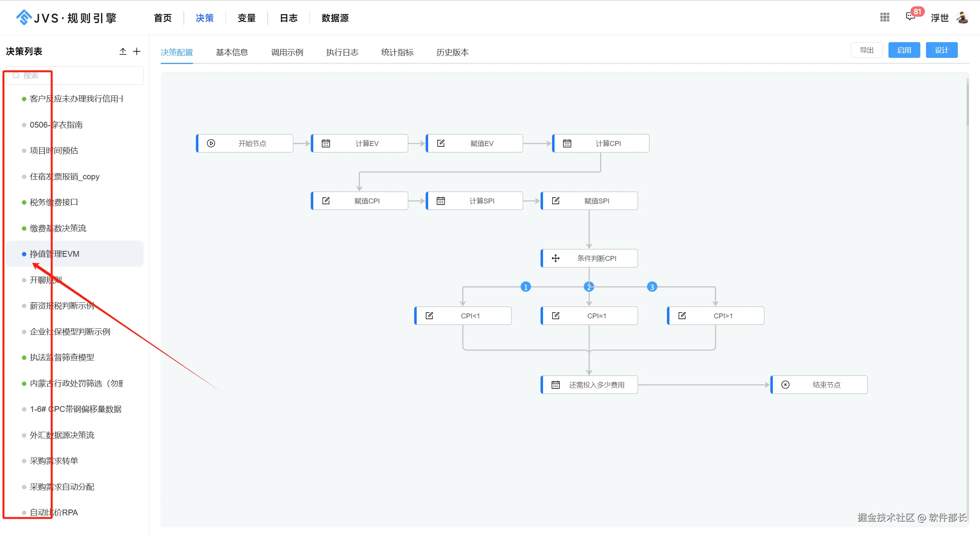Click the move icon on 条件判断CPI node

[x=555, y=258]
